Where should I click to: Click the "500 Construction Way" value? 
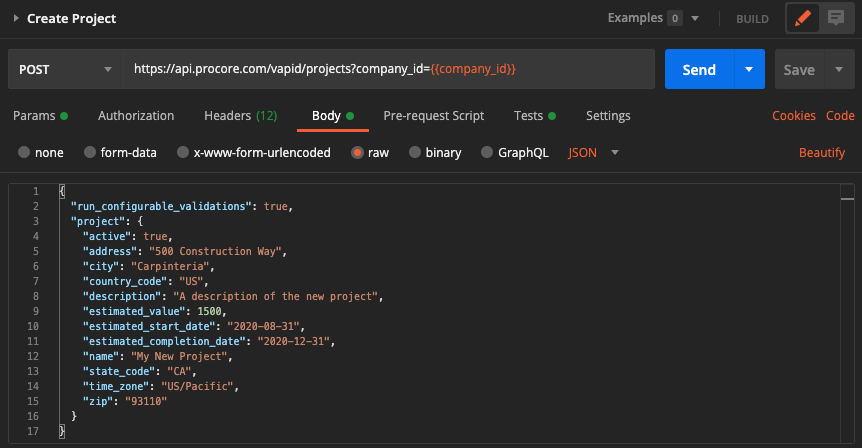pyautogui.click(x=216, y=251)
